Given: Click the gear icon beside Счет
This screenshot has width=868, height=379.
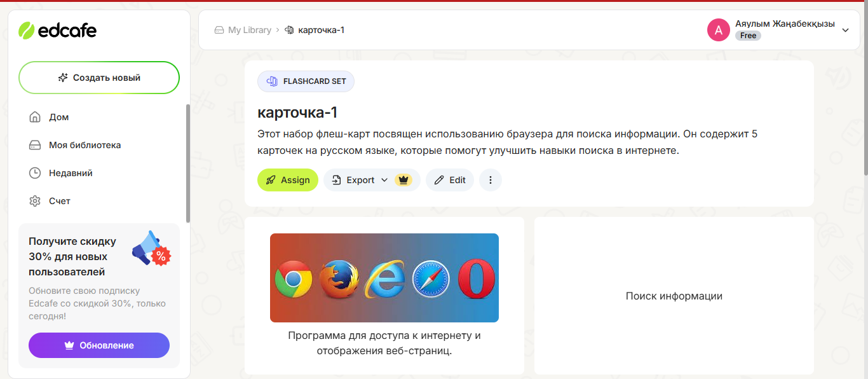Looking at the screenshot, I should tap(35, 201).
